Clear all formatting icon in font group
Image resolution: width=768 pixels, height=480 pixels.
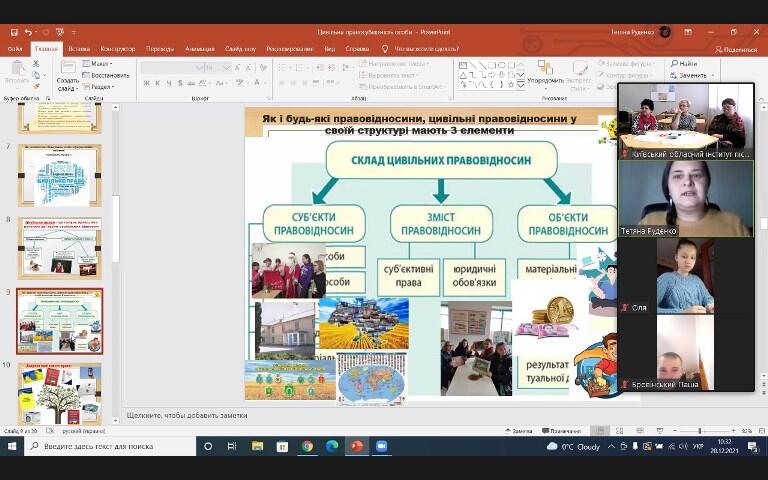264,68
